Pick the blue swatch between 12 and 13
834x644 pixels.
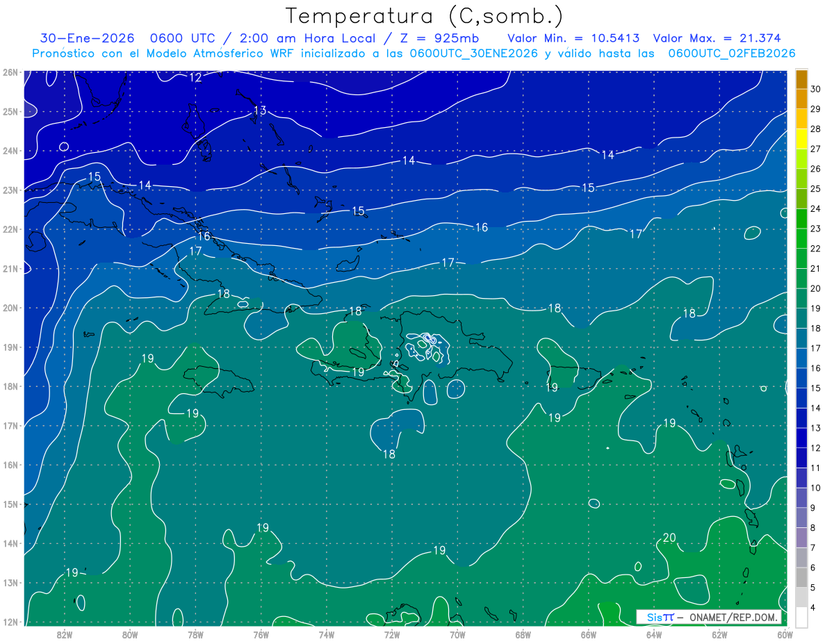801,438
